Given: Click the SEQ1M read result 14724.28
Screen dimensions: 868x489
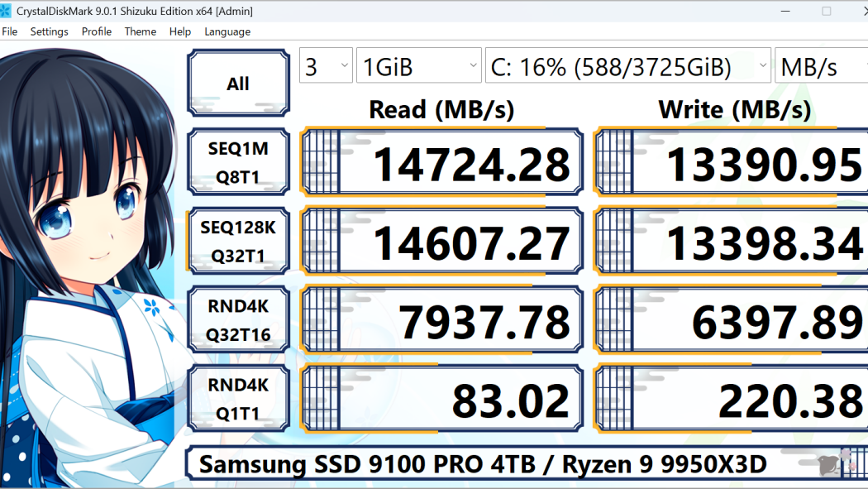Looking at the screenshot, I should tap(441, 161).
